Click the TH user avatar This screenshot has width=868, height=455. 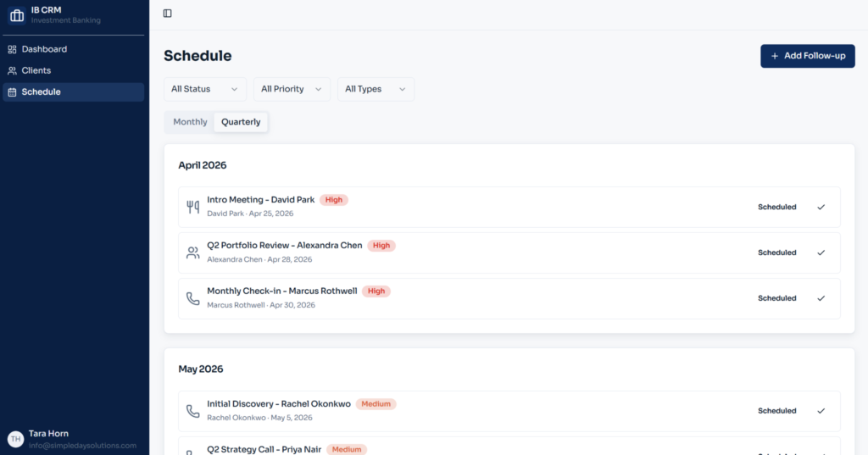(x=15, y=439)
